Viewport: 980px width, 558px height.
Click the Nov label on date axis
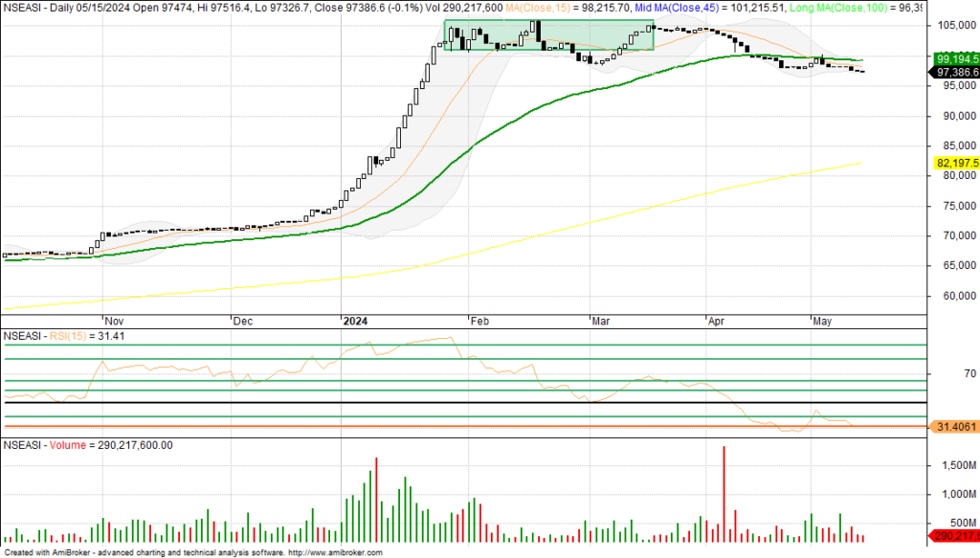coord(113,323)
